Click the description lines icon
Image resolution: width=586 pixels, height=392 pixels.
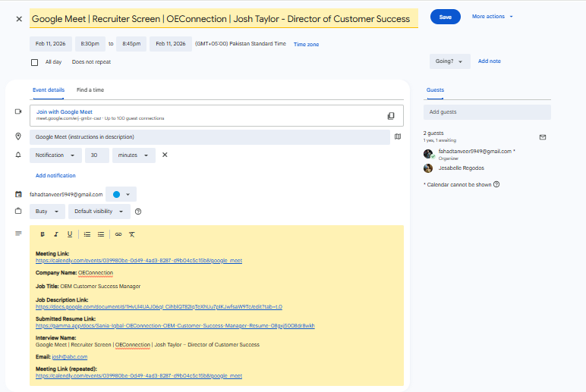pyautogui.click(x=18, y=234)
